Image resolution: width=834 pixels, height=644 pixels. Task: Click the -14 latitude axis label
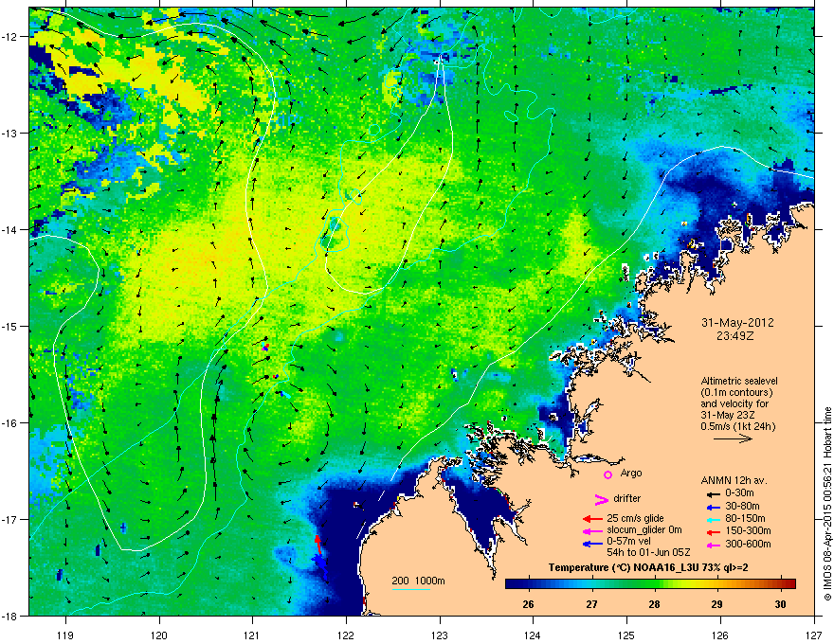pos(10,229)
